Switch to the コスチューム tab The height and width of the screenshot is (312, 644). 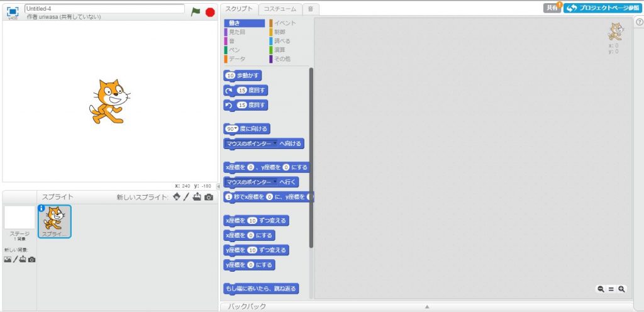pos(280,9)
